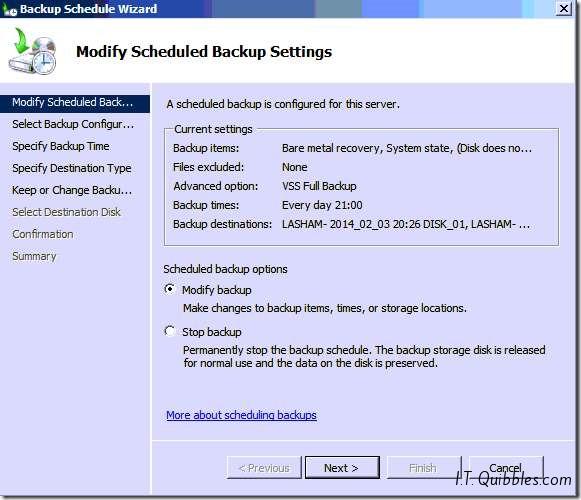This screenshot has width=581, height=500.
Task: Click the Cancel button
Action: click(506, 468)
